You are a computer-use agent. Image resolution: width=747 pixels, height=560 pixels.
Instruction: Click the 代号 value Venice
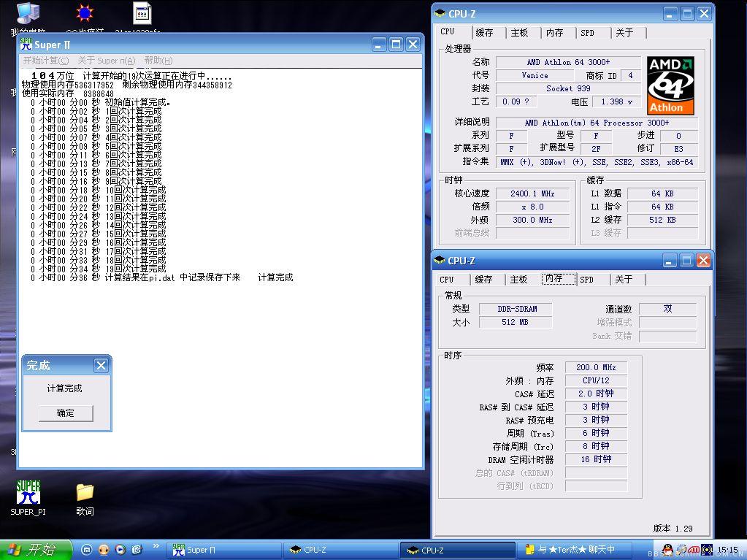click(535, 75)
